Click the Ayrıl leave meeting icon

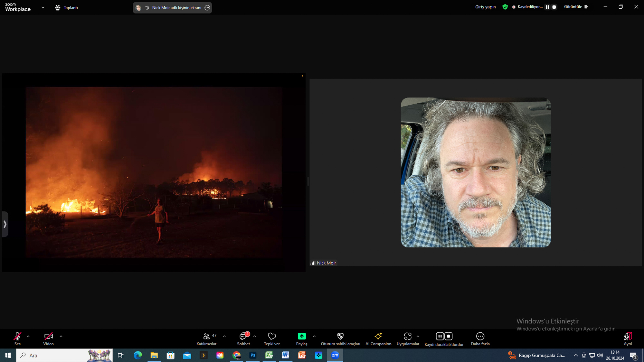pos(627,337)
